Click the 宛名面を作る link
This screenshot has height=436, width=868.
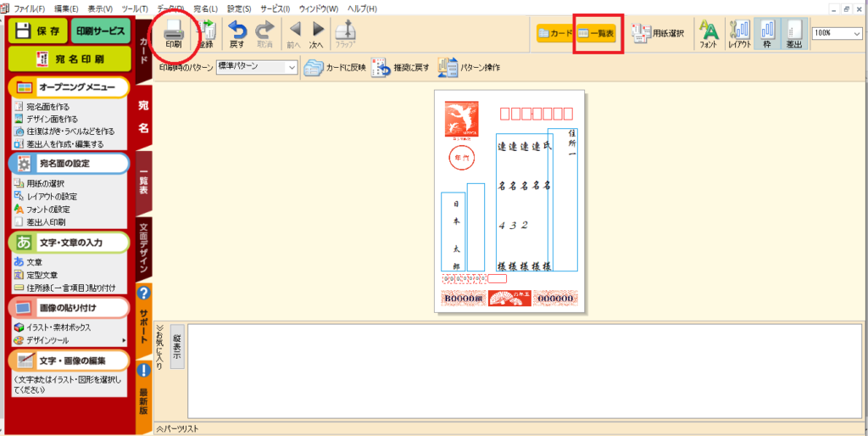tap(47, 107)
